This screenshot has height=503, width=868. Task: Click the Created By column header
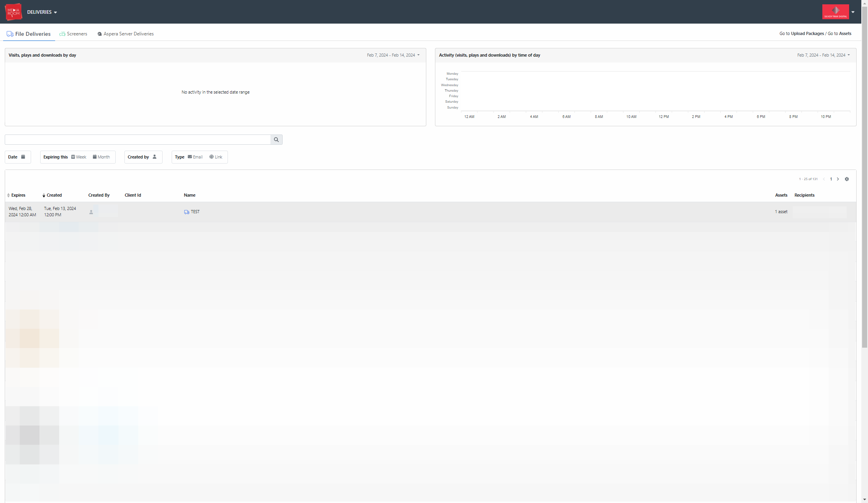(x=99, y=195)
